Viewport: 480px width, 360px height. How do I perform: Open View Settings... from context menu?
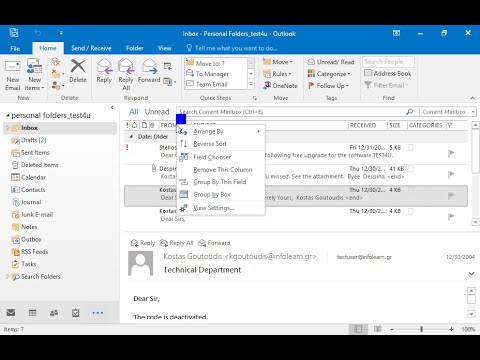(221, 208)
